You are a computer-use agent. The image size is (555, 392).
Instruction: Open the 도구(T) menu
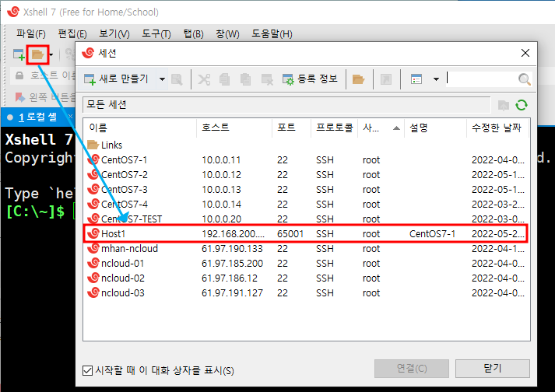tap(156, 34)
